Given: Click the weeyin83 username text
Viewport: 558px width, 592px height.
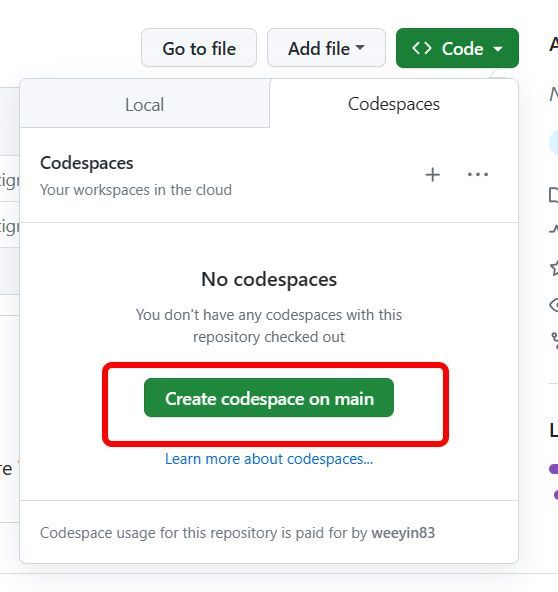Looking at the screenshot, I should pos(403,533).
